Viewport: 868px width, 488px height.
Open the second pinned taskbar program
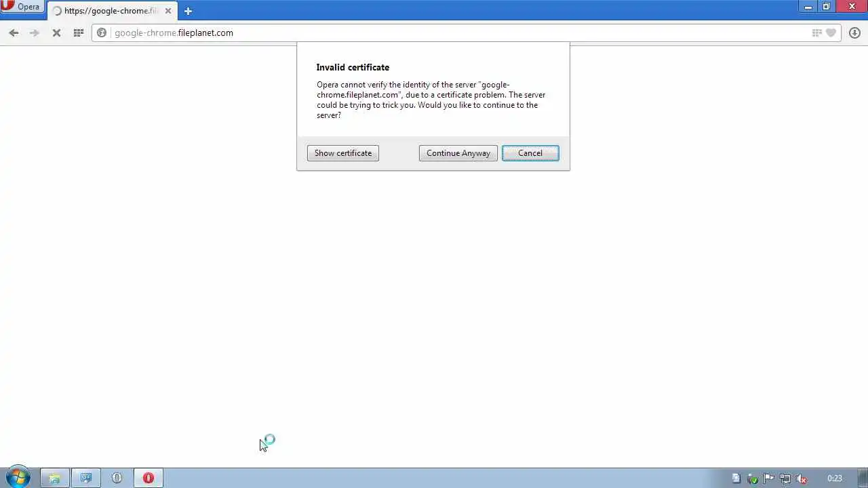pyautogui.click(x=86, y=478)
